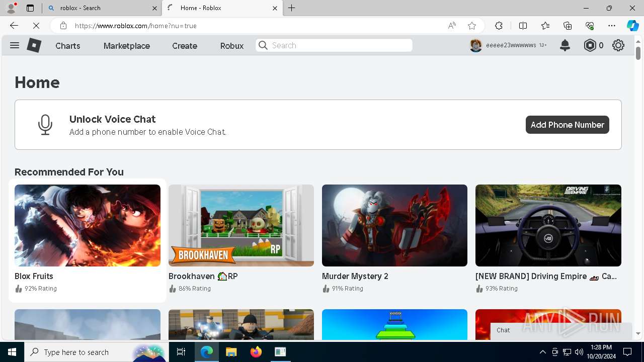The height and width of the screenshot is (362, 644).
Task: Close the roblox - Search tab
Action: pyautogui.click(x=154, y=8)
